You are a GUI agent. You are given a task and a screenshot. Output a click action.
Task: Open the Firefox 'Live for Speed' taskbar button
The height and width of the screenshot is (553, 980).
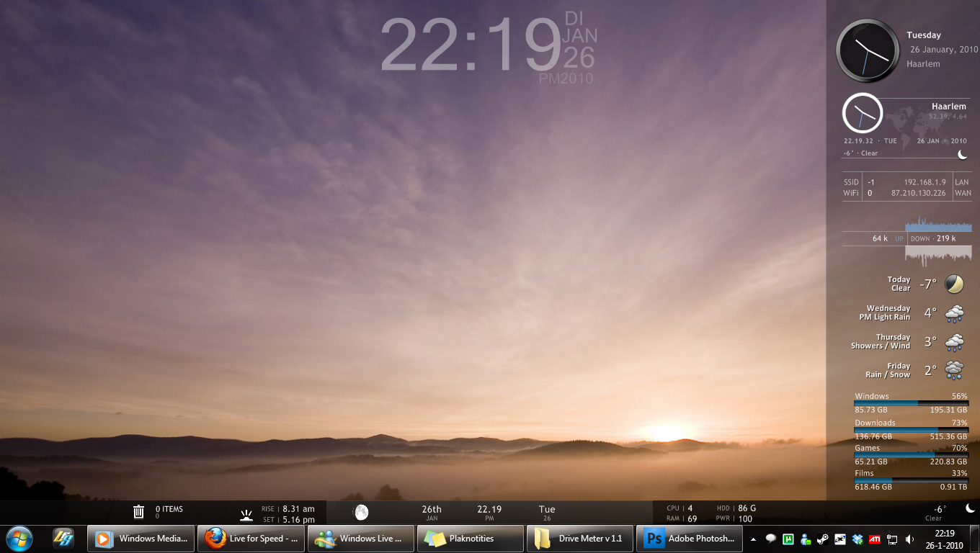click(251, 539)
